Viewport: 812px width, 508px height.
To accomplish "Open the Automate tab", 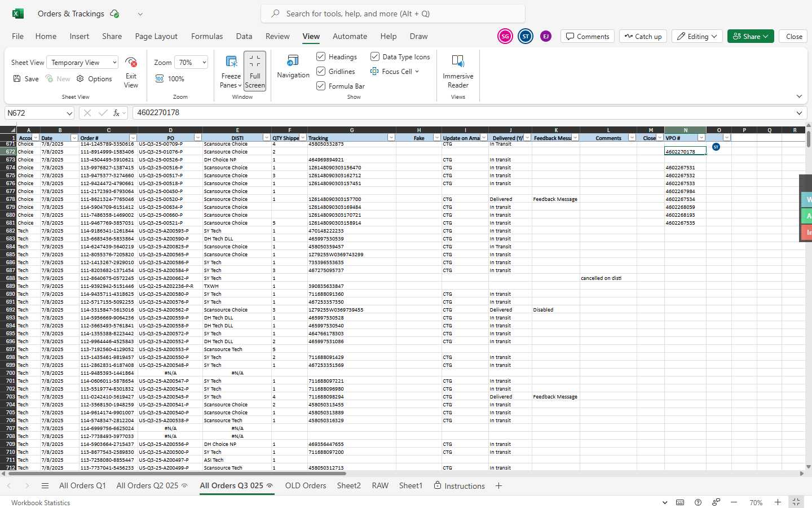I will pos(350,36).
